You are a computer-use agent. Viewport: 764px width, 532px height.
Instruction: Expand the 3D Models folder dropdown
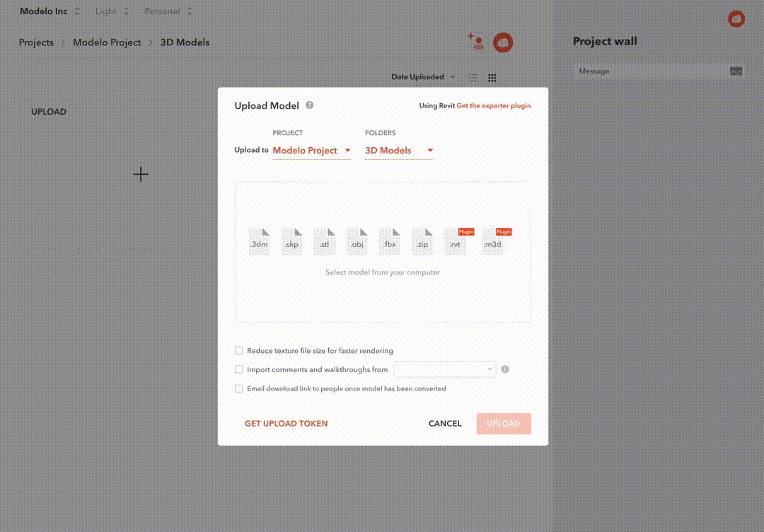(x=399, y=151)
